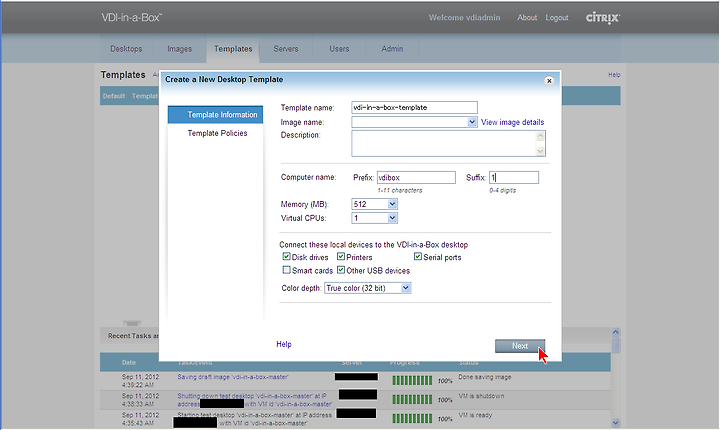Open the Admin tab
The width and height of the screenshot is (720, 430).
[x=392, y=49]
